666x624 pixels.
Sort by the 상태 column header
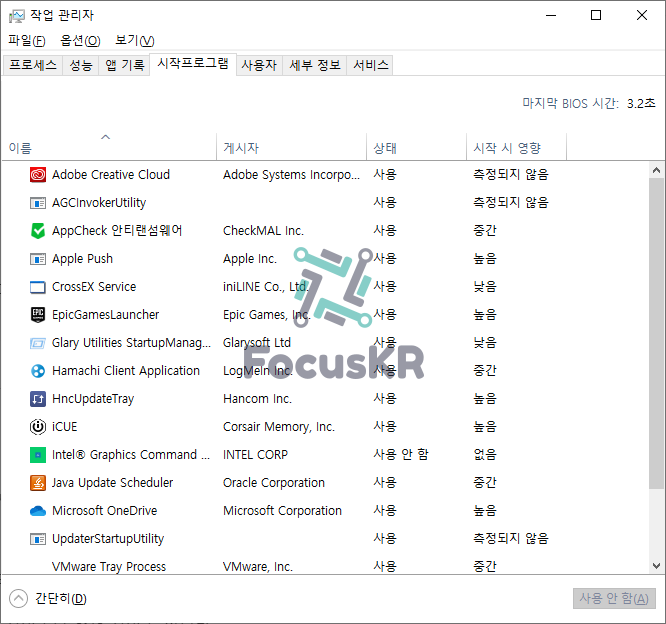tap(416, 147)
